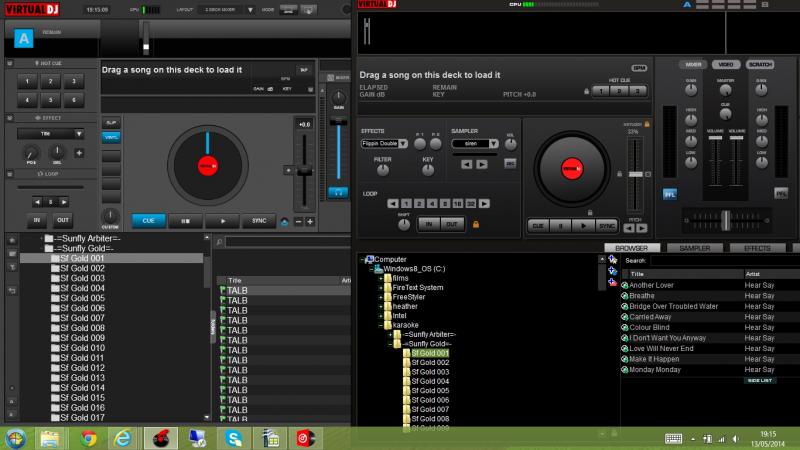Click the loop length increase arrow on left deck
800x450 pixels.
click(x=64, y=202)
